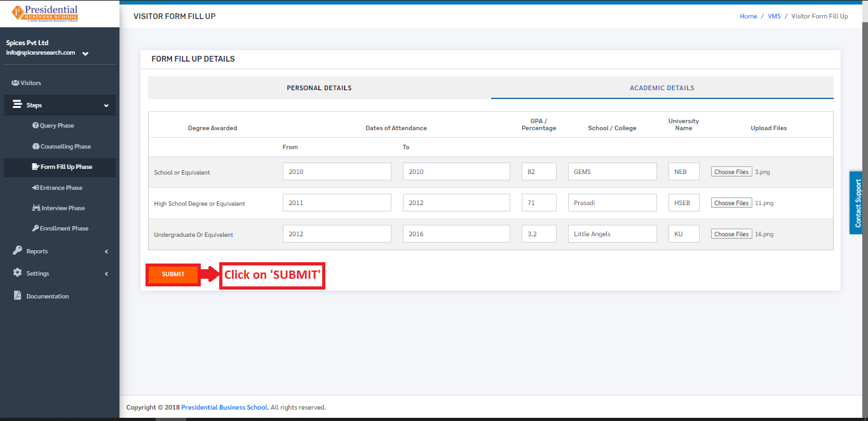Follow the Presidential Business School footer link
868x421 pixels.
click(x=224, y=408)
